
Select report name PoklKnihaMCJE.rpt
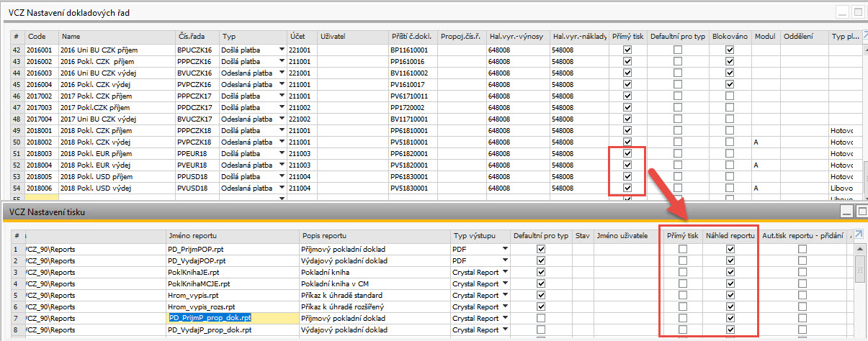[x=232, y=283]
